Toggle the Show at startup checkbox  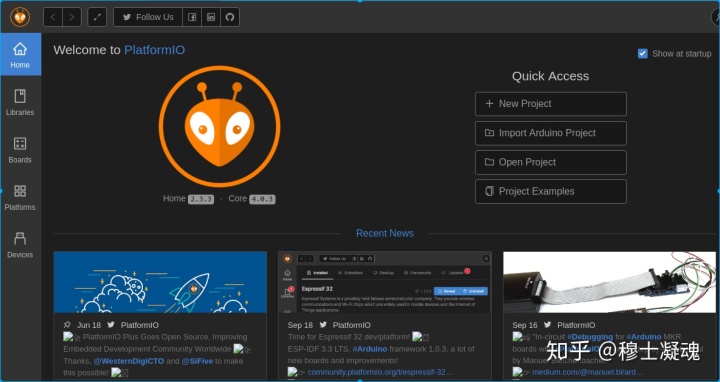(643, 54)
